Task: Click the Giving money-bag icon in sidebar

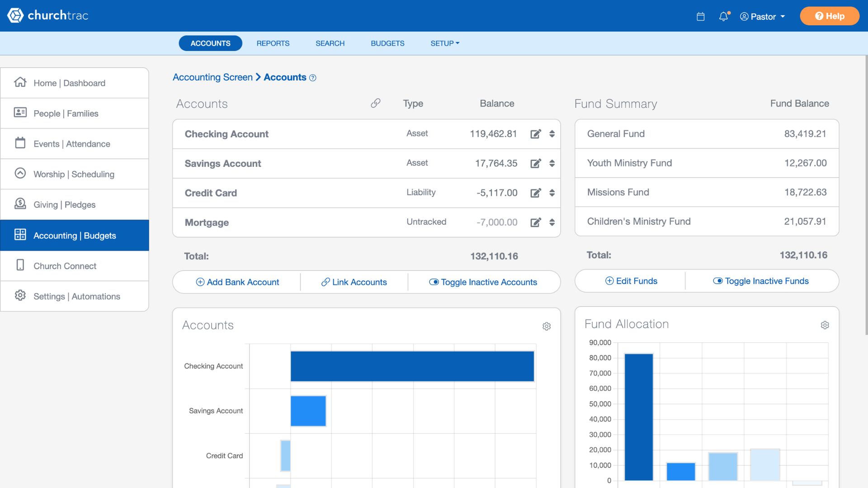Action: click(x=20, y=204)
